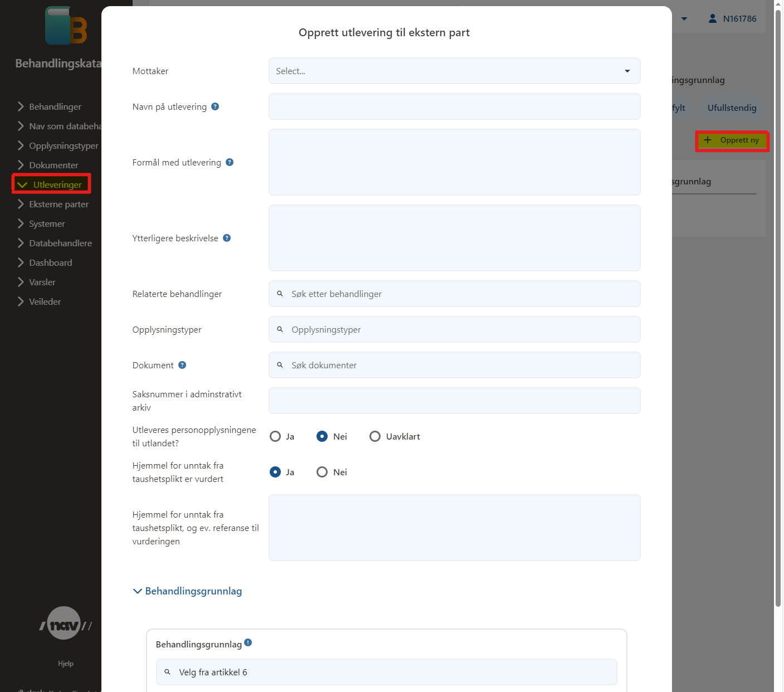The image size is (784, 692).
Task: Click the Behandlingskatalog logo icon
Action: pos(66,26)
